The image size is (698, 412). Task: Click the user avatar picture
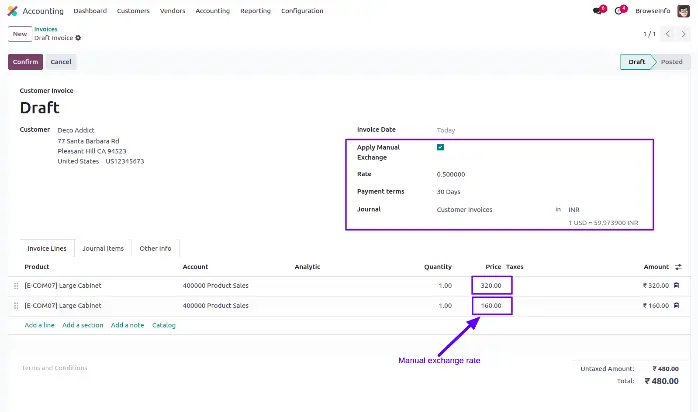click(x=685, y=11)
